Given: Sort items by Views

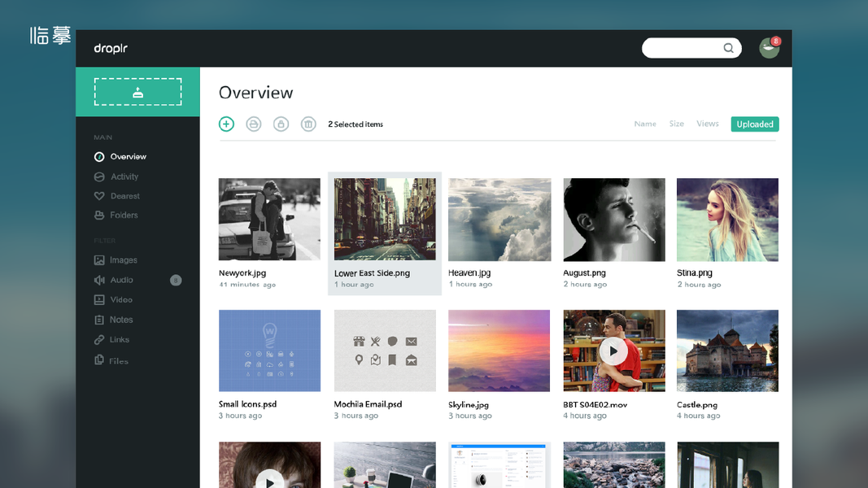Looking at the screenshot, I should click(x=708, y=124).
